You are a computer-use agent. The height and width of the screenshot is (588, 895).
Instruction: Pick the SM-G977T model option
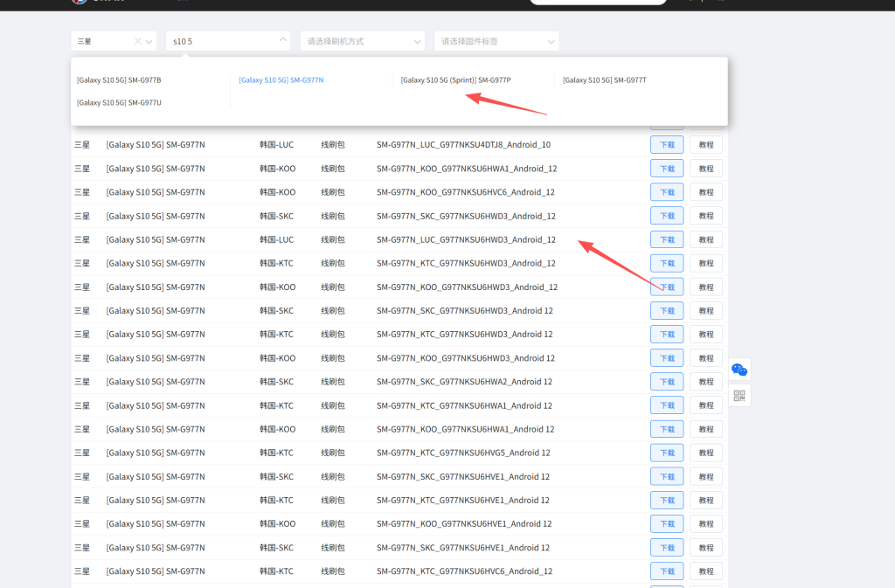605,80
